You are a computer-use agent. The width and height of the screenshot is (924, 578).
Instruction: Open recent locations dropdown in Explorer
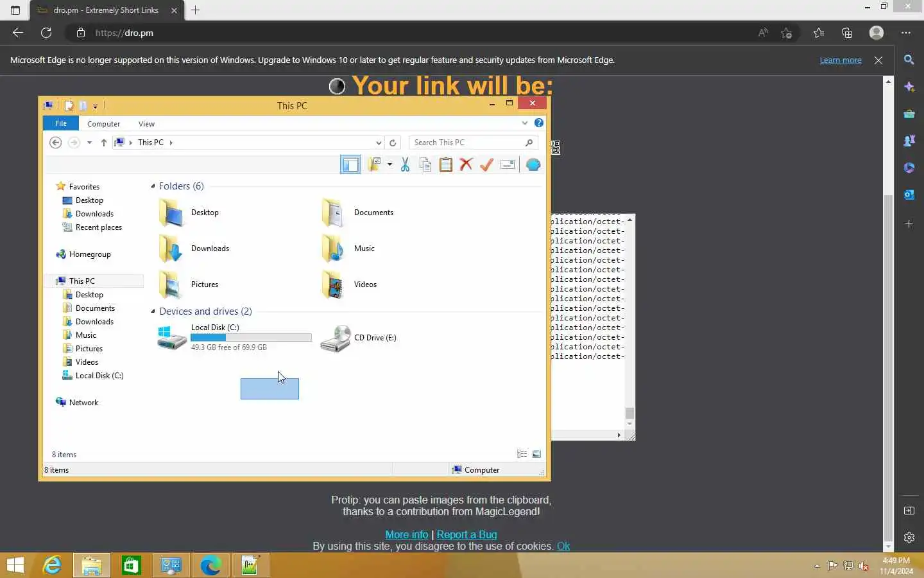coord(89,143)
